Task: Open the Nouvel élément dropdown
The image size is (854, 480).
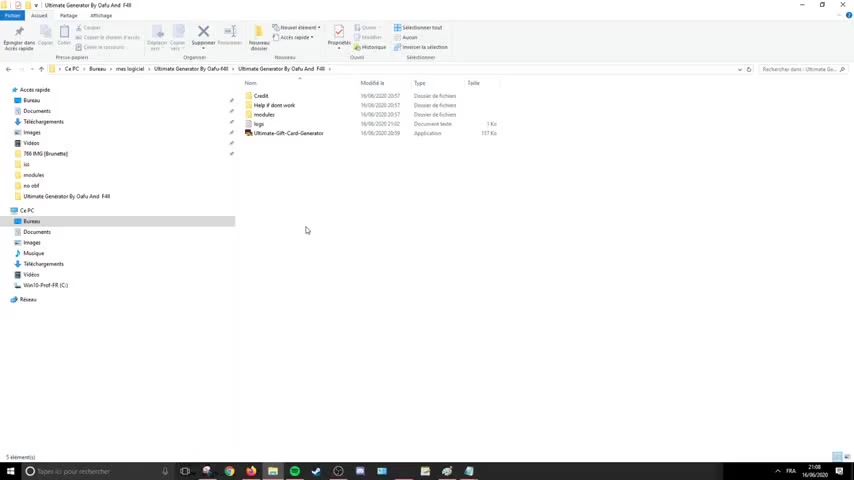Action: click(297, 28)
